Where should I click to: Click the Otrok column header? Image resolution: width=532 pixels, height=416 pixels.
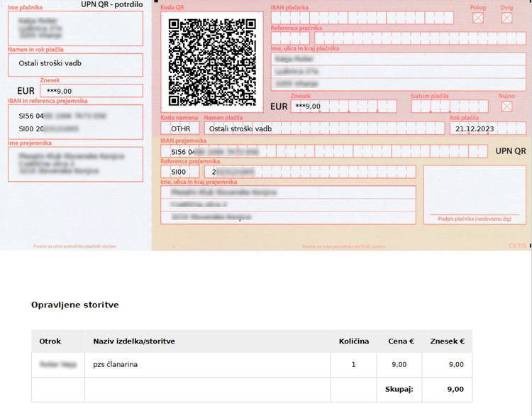coord(50,341)
